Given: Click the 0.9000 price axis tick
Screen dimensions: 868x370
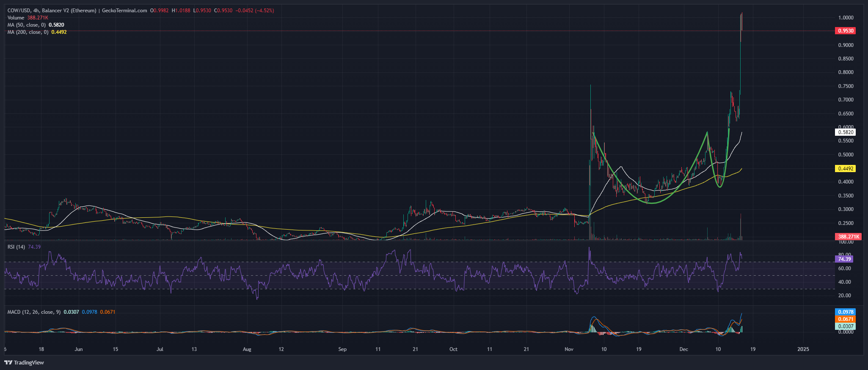Looking at the screenshot, I should pos(846,45).
